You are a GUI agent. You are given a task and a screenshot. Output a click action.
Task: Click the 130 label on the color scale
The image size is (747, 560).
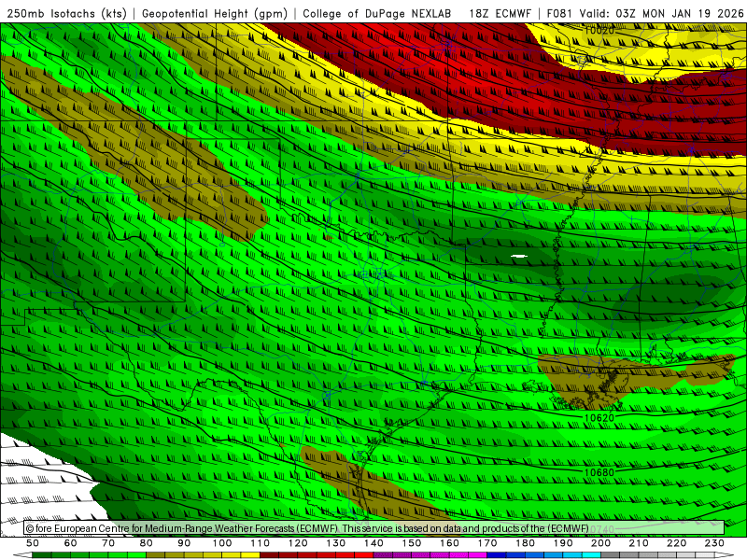coord(335,543)
